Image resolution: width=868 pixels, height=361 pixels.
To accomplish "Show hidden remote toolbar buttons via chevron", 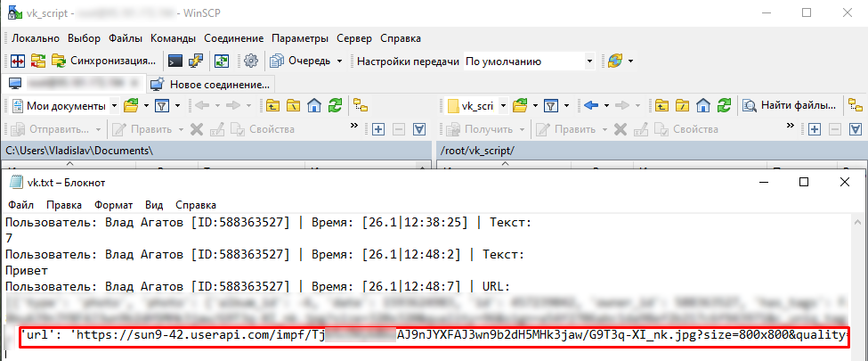I will pyautogui.click(x=791, y=127).
